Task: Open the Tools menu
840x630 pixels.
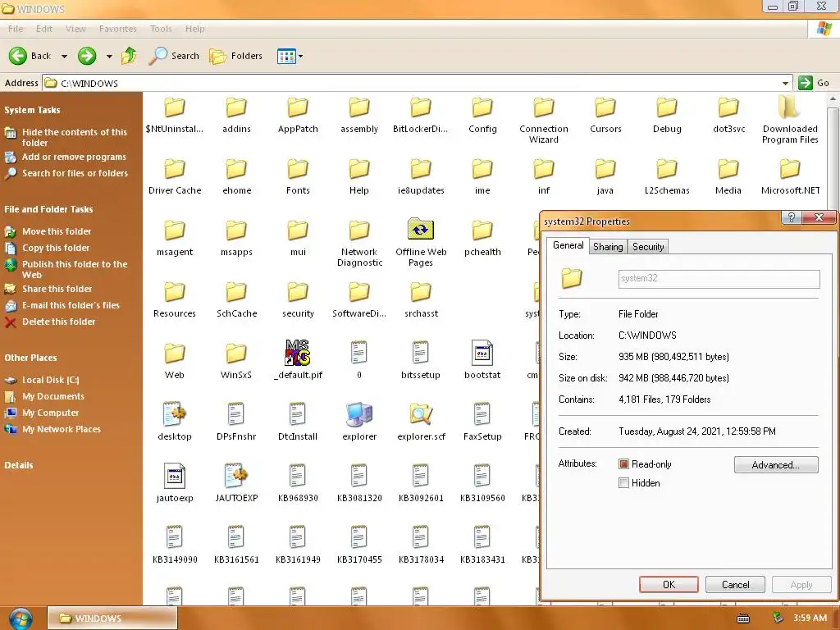Action: coord(161,29)
